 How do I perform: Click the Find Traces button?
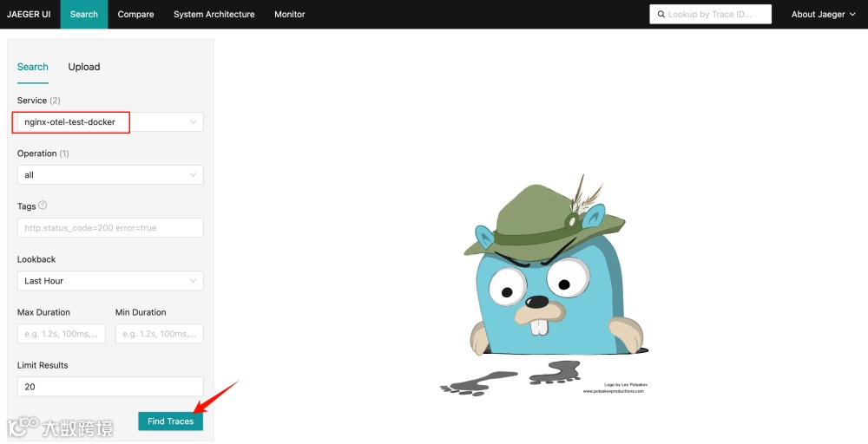click(x=170, y=421)
